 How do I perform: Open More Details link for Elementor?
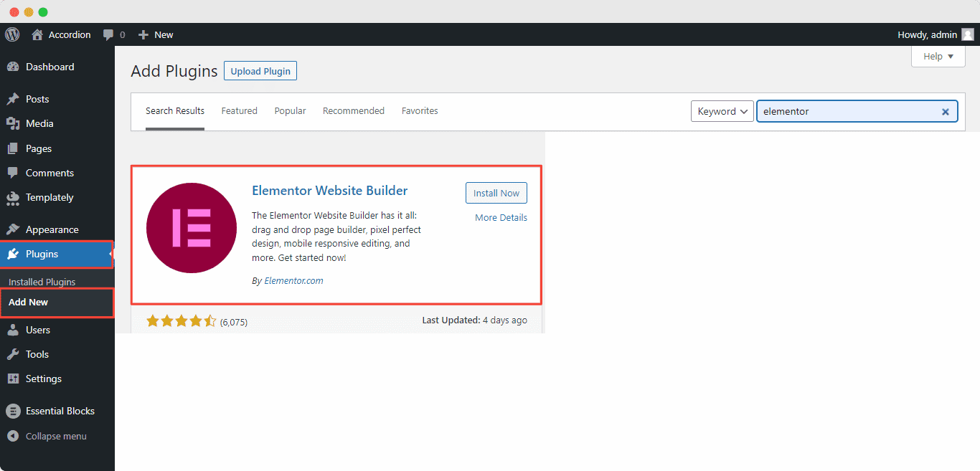click(x=501, y=217)
